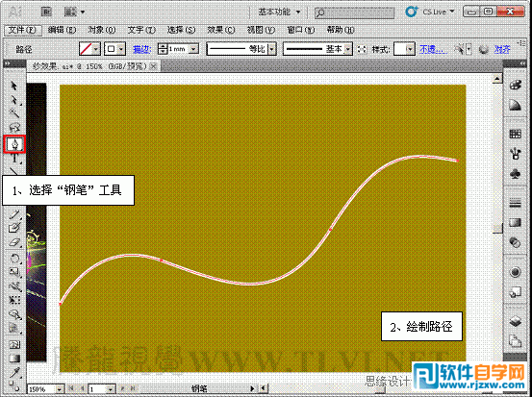The width and height of the screenshot is (532, 397).
Task: Click the fill color swatch (none)
Action: [86, 49]
